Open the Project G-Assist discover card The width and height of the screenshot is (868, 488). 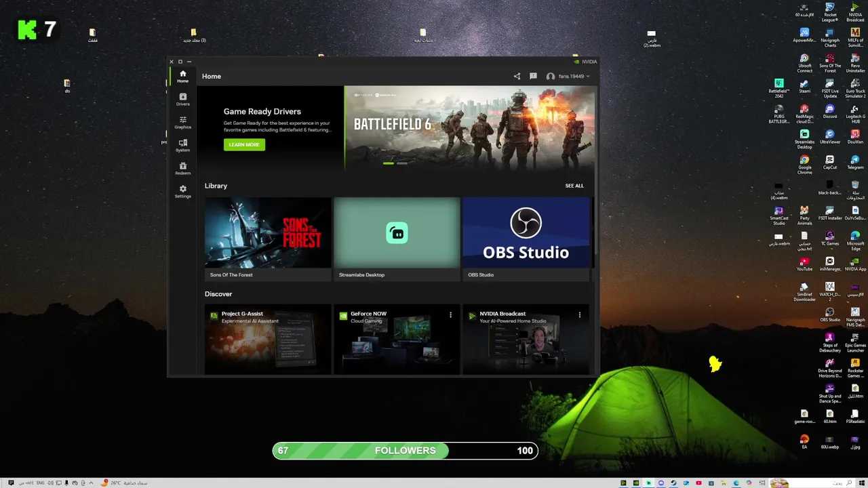coord(268,339)
